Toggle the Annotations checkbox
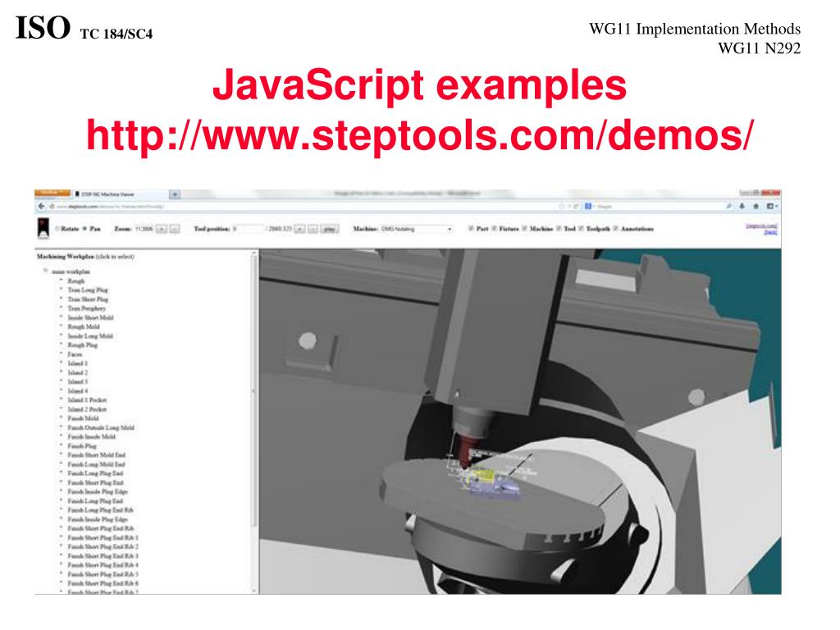The height and width of the screenshot is (630, 840). [x=615, y=229]
